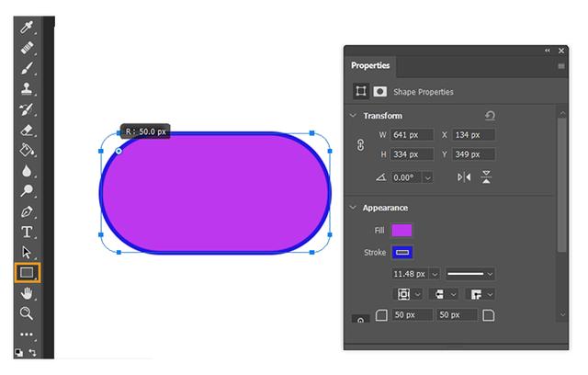Toggle the corner radius link icon
Screen dimensions: 588x375
[360, 319]
